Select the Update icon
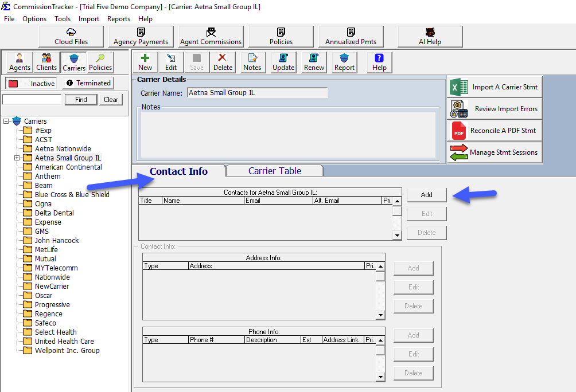The height and width of the screenshot is (392, 576). (x=283, y=62)
